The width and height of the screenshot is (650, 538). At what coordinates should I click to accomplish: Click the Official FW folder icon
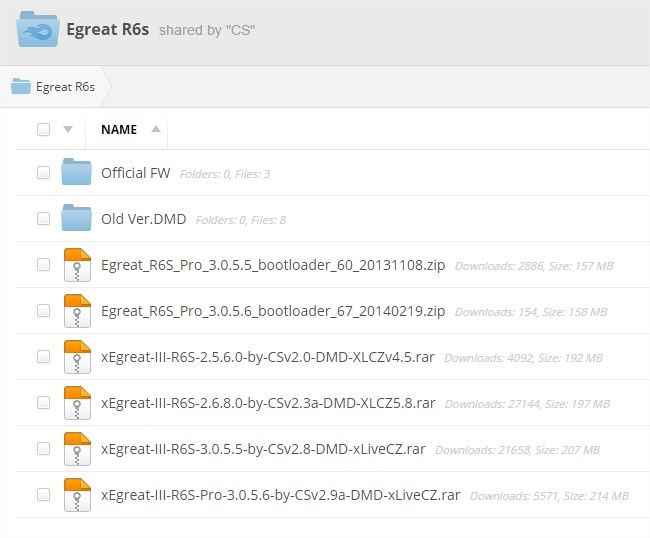(76, 171)
